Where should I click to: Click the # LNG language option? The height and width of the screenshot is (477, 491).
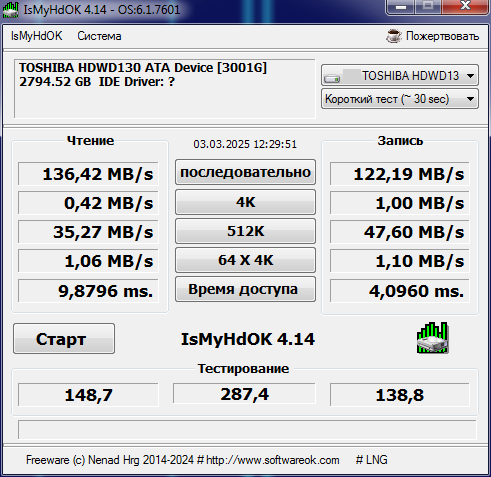click(371, 460)
